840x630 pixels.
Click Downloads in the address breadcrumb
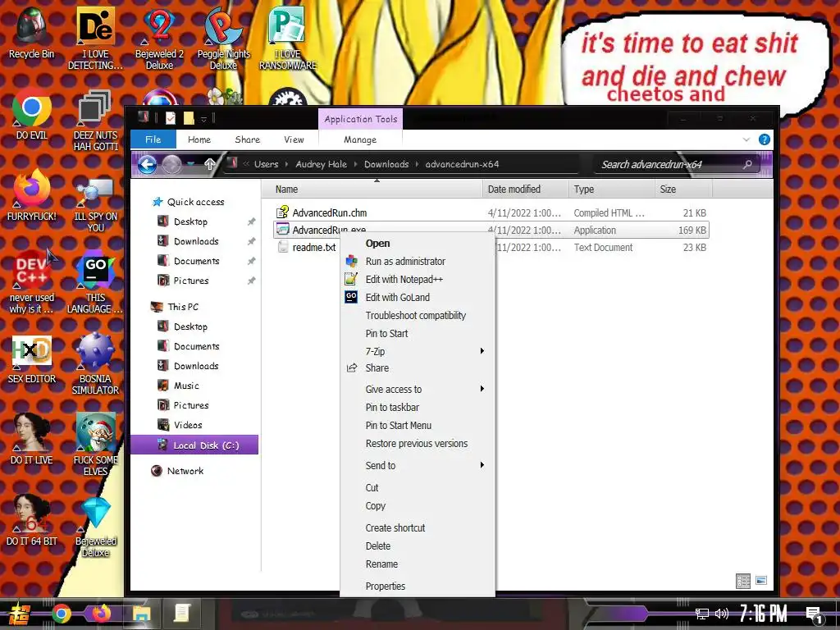point(386,164)
